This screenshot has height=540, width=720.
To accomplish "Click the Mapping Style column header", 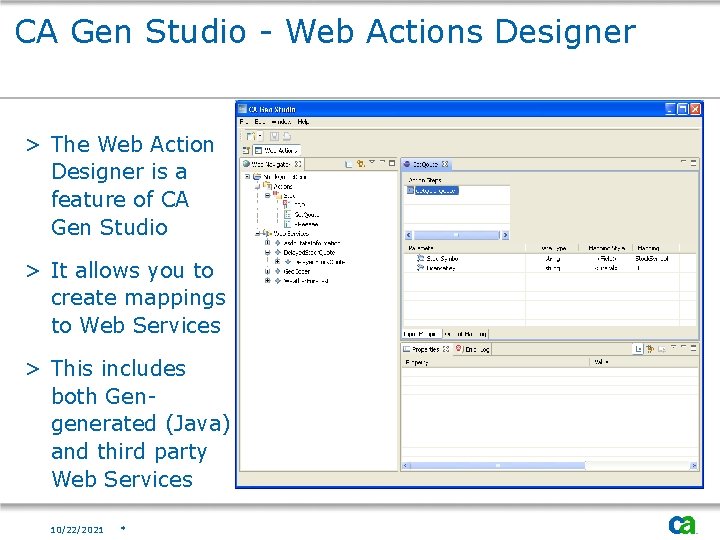I will tap(606, 248).
